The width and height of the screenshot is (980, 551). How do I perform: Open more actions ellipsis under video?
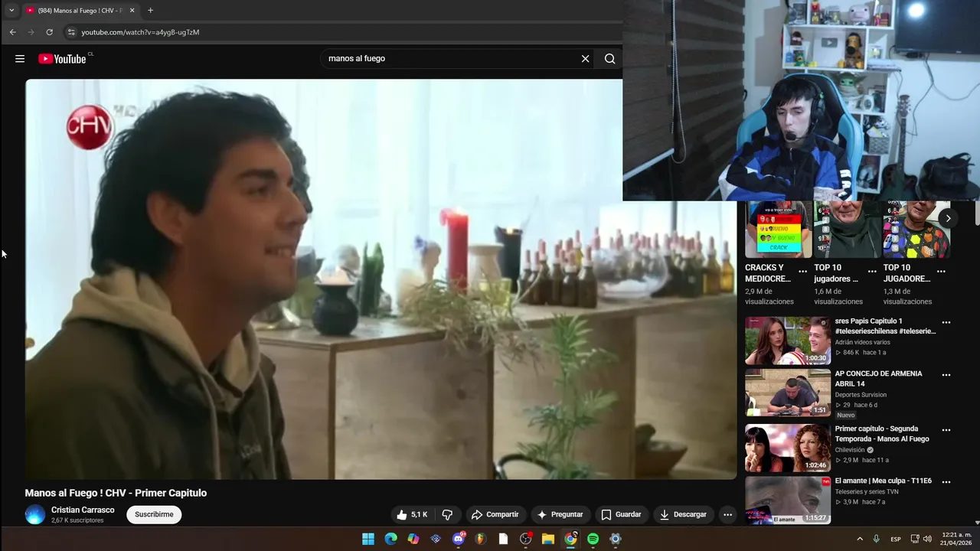point(728,514)
